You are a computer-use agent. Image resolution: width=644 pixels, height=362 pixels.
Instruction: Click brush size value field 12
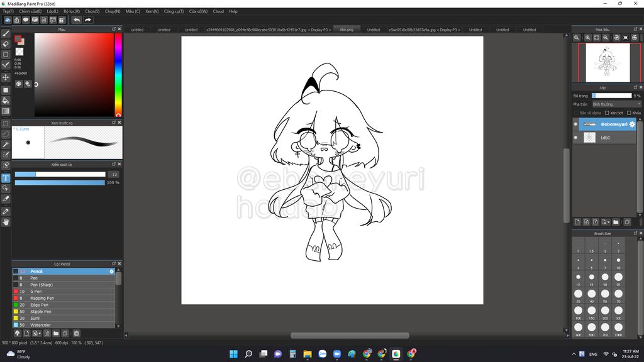point(114,175)
